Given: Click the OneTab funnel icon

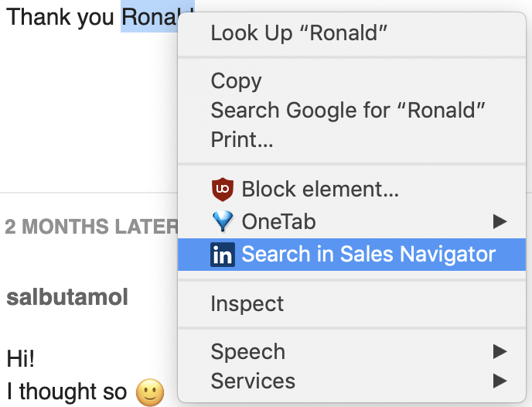Looking at the screenshot, I should [x=223, y=221].
